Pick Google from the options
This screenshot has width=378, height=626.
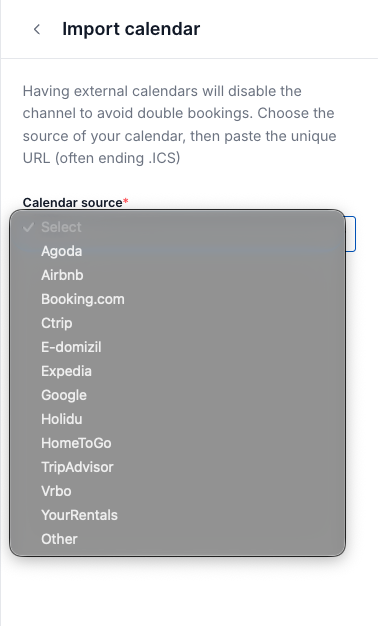(178, 395)
